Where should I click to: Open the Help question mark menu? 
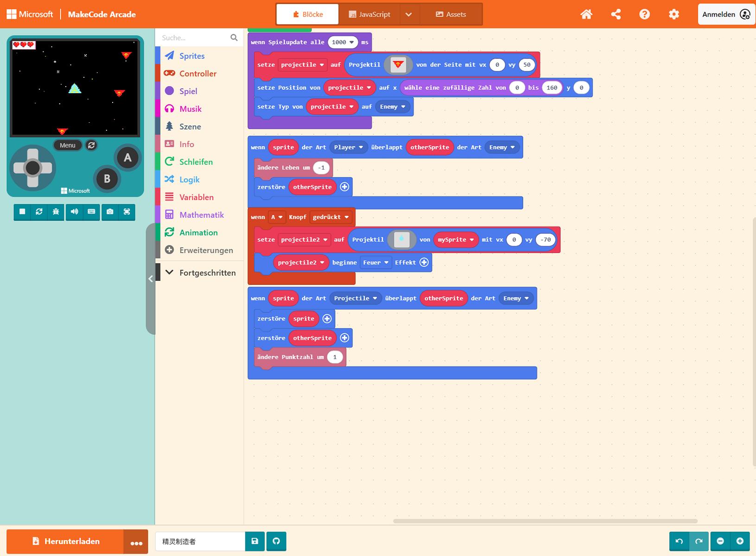[x=644, y=14]
